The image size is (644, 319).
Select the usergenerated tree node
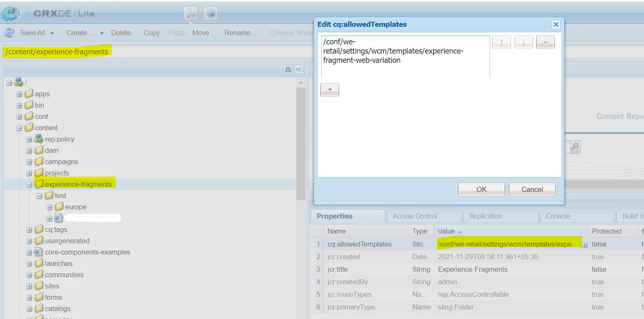(x=67, y=241)
